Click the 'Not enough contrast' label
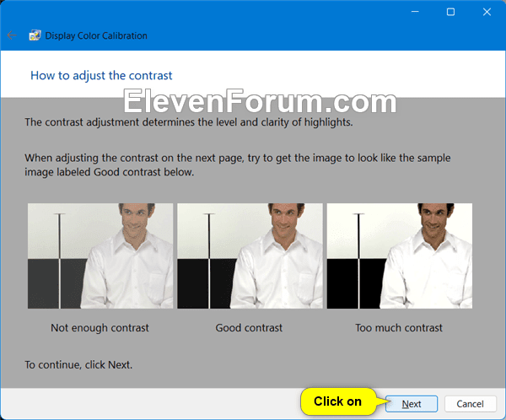Image resolution: width=506 pixels, height=420 pixels. tap(100, 328)
